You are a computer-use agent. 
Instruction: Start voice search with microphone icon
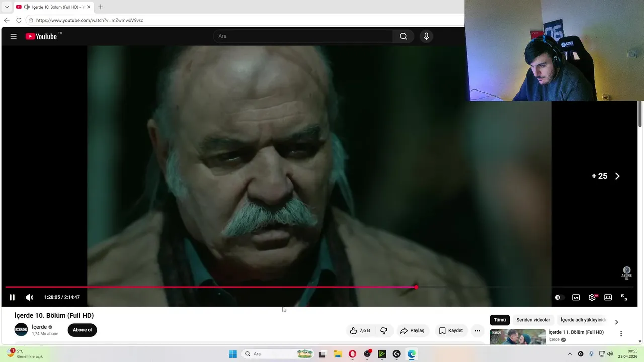[426, 36]
